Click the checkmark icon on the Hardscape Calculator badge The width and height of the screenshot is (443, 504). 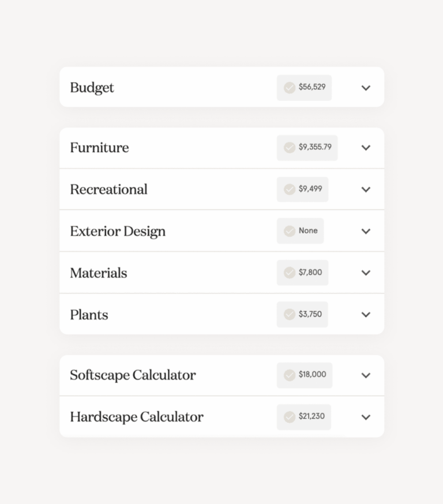290,416
